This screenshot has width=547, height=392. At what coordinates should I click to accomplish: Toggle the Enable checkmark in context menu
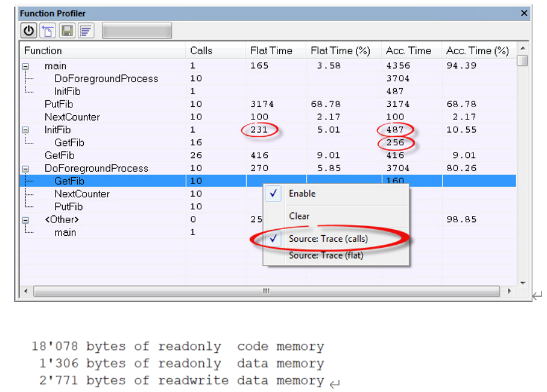pyautogui.click(x=302, y=194)
